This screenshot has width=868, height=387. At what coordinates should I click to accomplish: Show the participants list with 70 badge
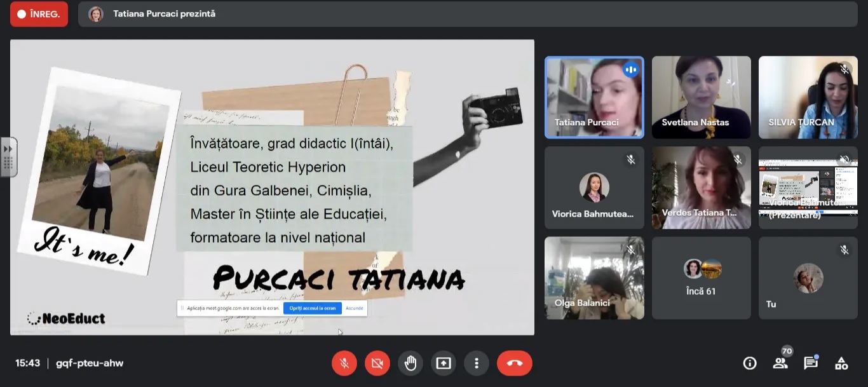(780, 363)
